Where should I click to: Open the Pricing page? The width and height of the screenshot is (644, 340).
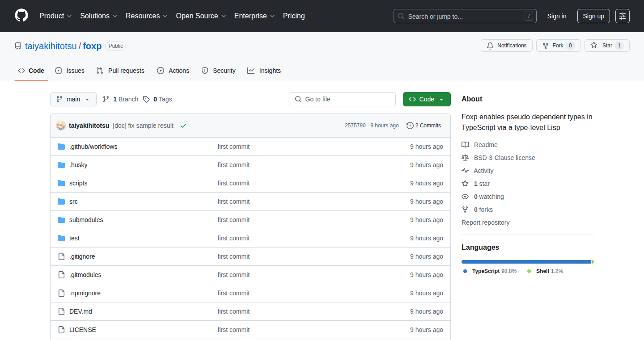(x=294, y=16)
